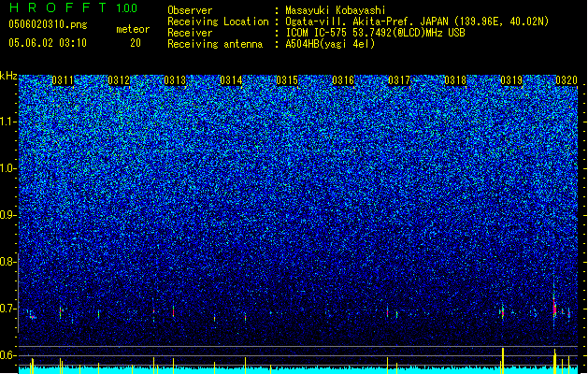Click the 0316 time marker

pyautogui.click(x=343, y=80)
